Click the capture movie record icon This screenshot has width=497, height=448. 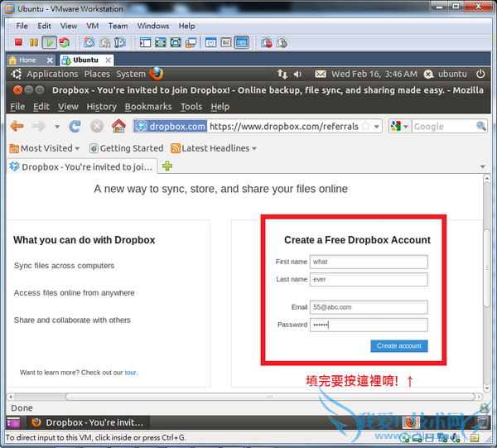coord(267,42)
